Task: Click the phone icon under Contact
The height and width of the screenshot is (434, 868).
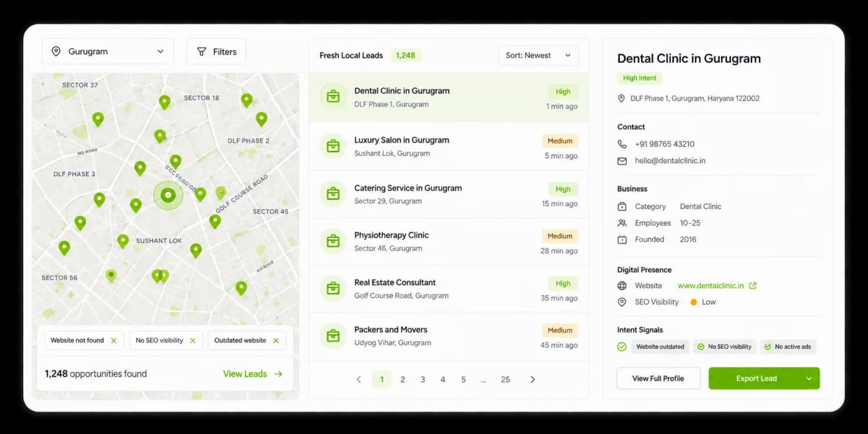Action: 622,144
